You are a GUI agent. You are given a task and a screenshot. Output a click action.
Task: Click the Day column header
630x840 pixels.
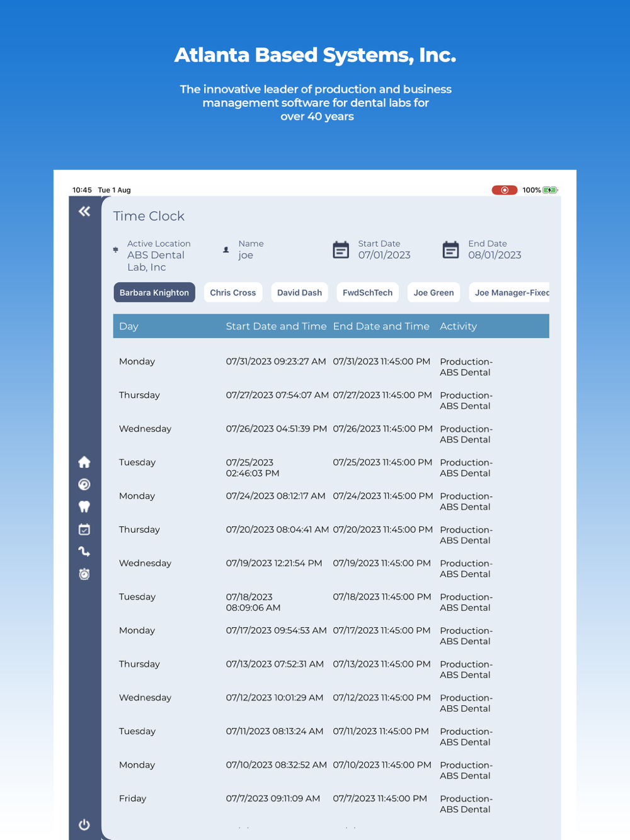(x=129, y=326)
